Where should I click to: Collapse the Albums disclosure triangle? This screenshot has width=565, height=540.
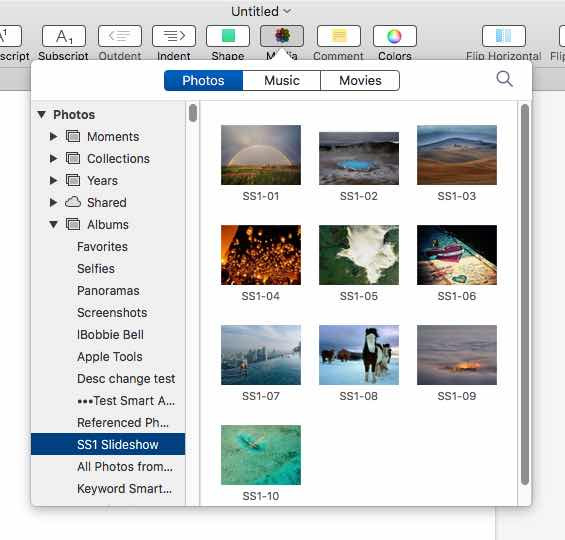(53, 224)
